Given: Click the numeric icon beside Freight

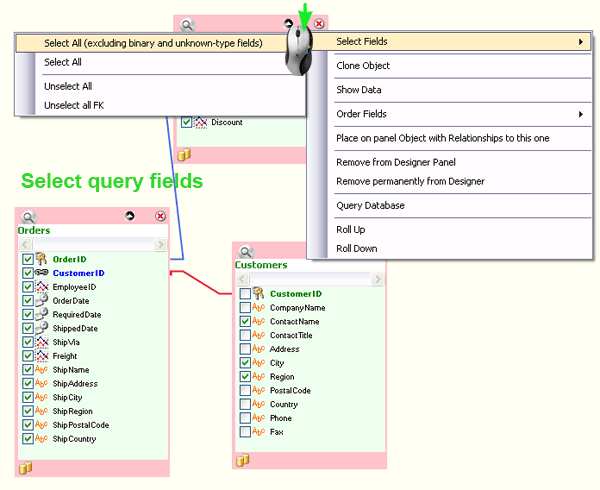Looking at the screenshot, I should coord(42,355).
